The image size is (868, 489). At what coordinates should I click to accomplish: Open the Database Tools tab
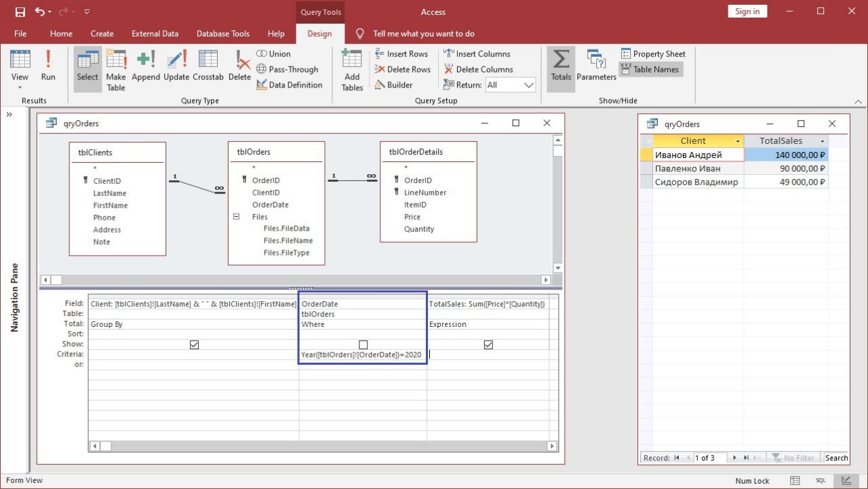222,33
